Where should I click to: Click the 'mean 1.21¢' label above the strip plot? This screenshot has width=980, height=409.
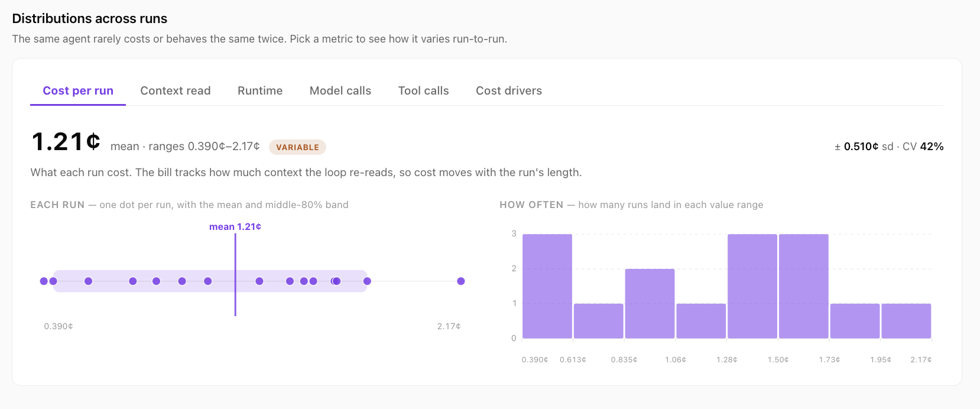tap(235, 227)
